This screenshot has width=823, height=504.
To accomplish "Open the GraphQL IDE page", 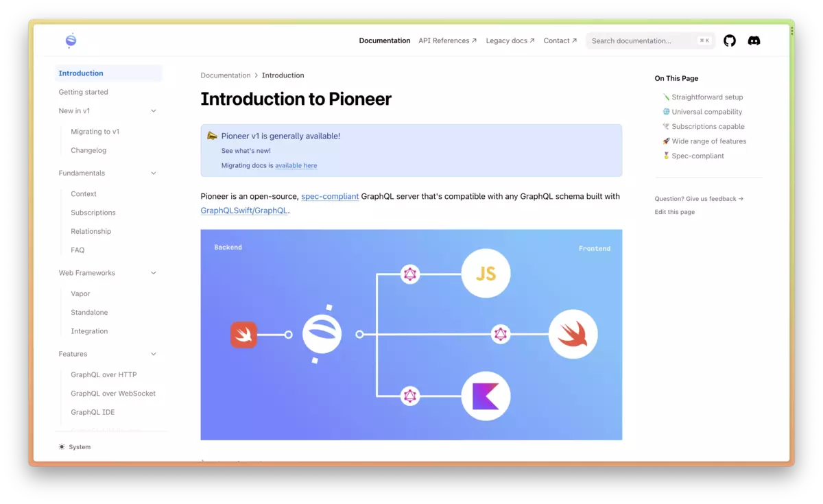I will [x=93, y=412].
